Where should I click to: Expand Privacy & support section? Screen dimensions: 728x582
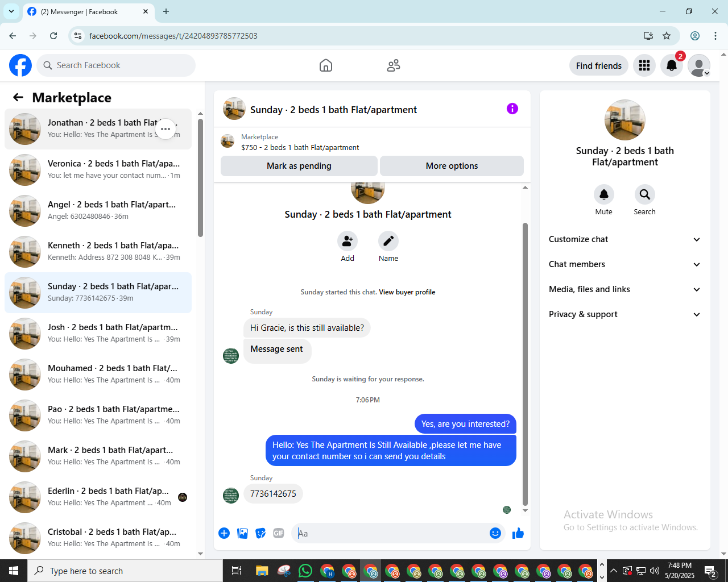(x=624, y=314)
